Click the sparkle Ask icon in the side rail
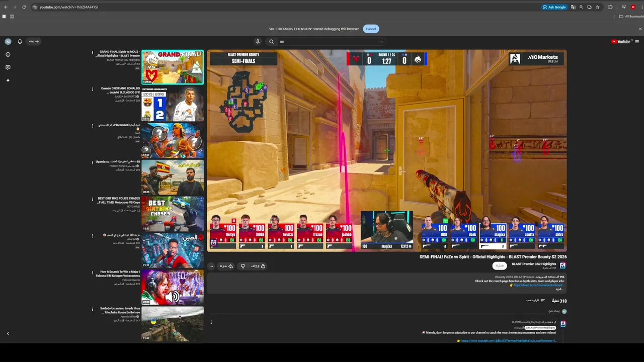The height and width of the screenshot is (362, 644). click(x=8, y=80)
